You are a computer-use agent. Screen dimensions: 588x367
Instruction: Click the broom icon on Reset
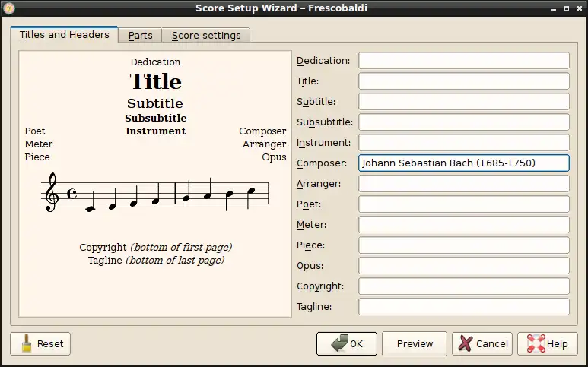(26, 343)
